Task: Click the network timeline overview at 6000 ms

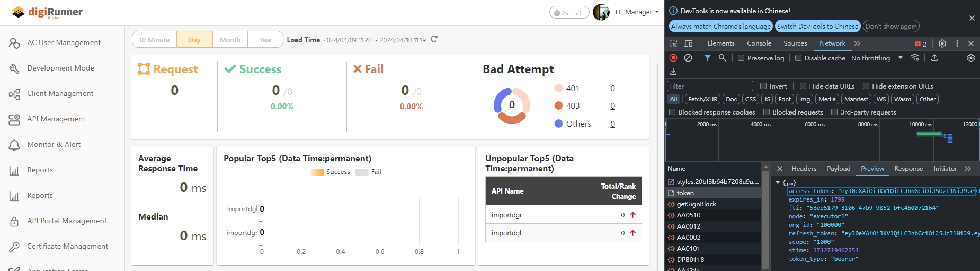Action: [x=814, y=141]
